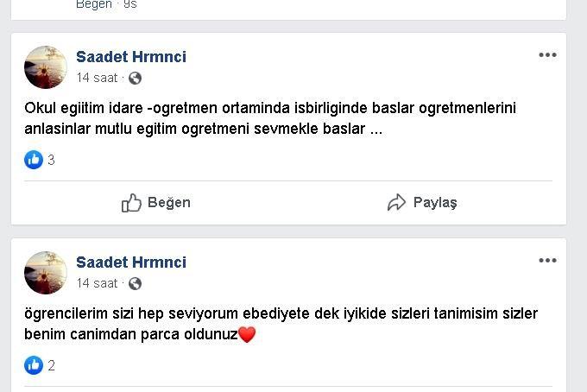This screenshot has width=587, height=392.
Task: Share the post using Paylaş
Action: point(422,203)
